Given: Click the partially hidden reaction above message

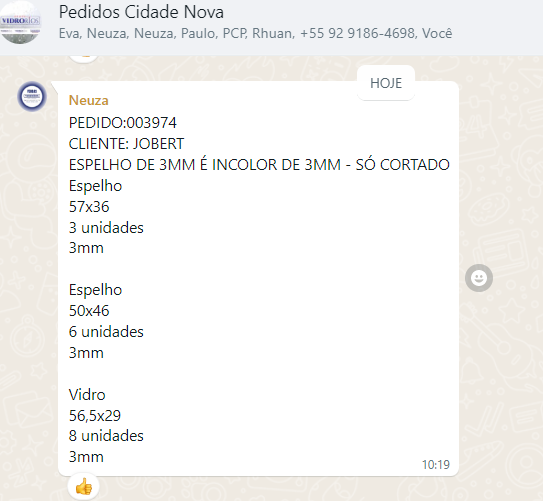Looking at the screenshot, I should coord(83,59).
